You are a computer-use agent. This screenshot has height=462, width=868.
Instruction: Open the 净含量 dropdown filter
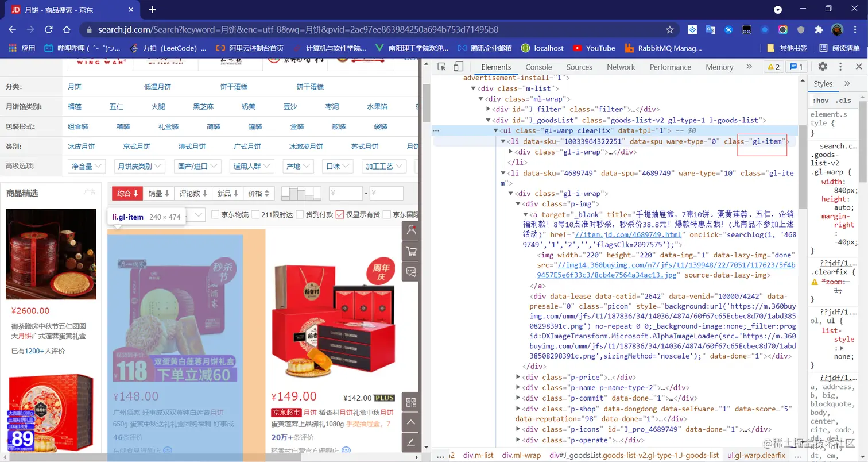pyautogui.click(x=87, y=166)
